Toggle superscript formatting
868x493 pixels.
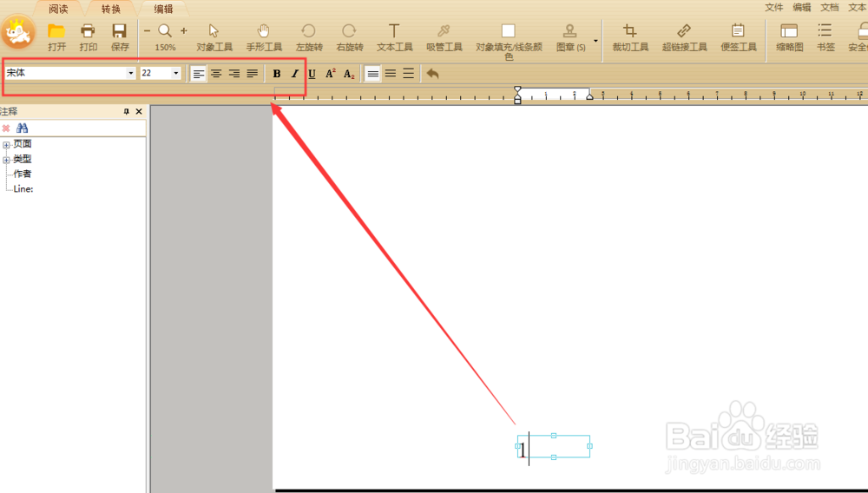coord(331,74)
